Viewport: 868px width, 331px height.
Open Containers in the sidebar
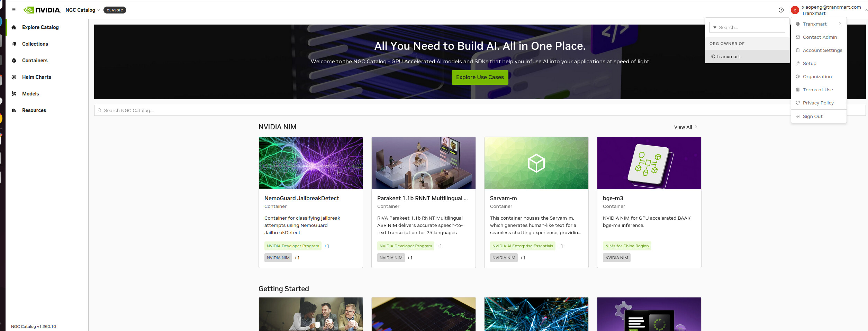[35, 61]
